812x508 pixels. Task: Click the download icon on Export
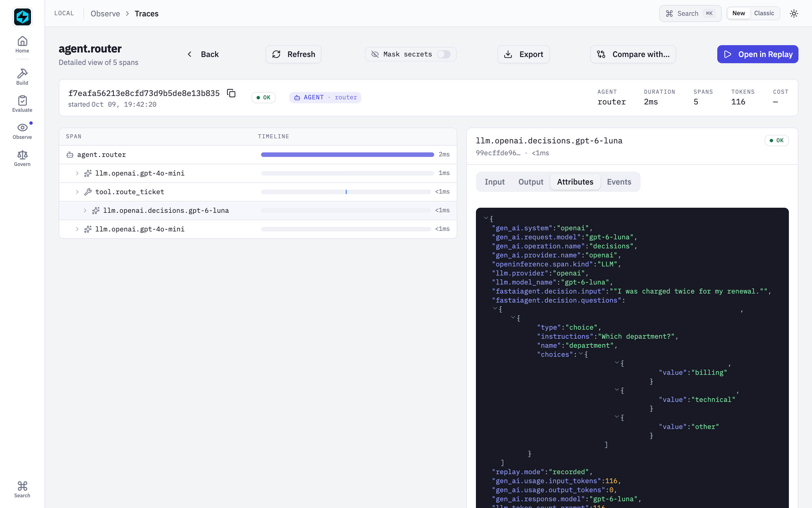[508, 54]
